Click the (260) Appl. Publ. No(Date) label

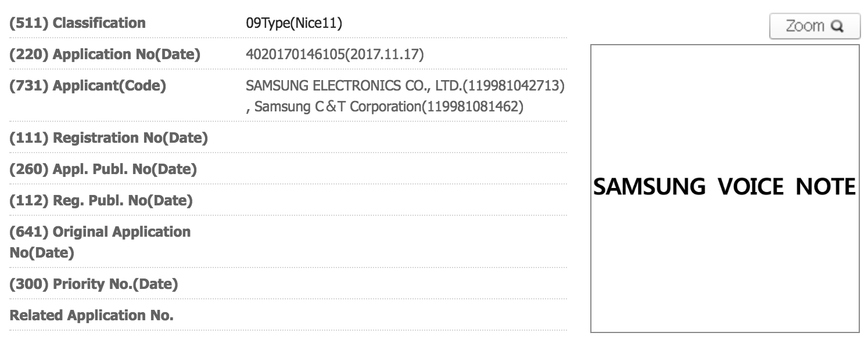(x=103, y=169)
